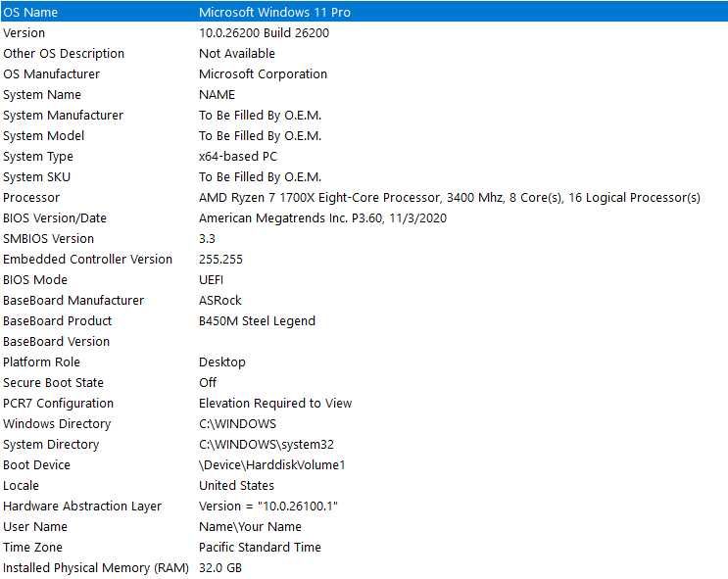Screen dimensions: 728x579
Task: Click the 'C:\WINDOWS\system32' value
Action: pyautogui.click(x=267, y=445)
